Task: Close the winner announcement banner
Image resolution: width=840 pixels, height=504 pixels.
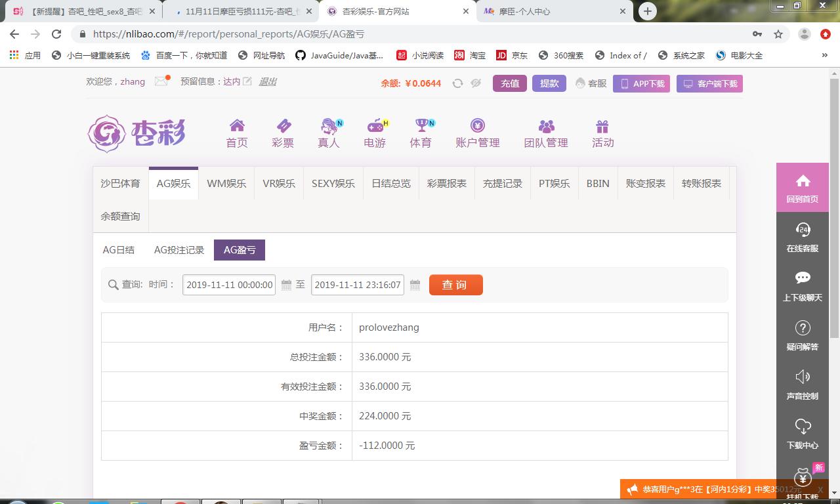Action: click(x=820, y=490)
